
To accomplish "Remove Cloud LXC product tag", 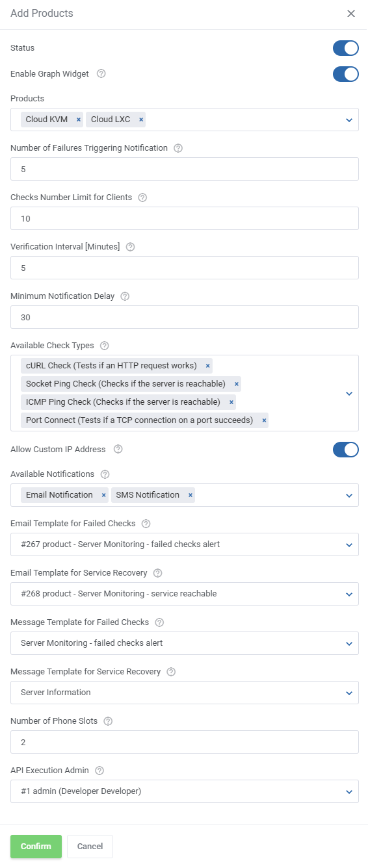I will [x=141, y=120].
